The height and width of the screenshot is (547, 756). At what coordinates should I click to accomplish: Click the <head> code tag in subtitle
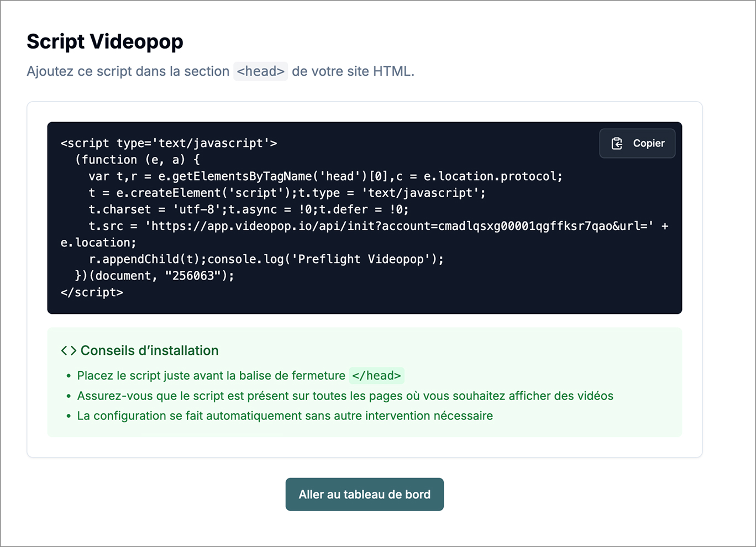pyautogui.click(x=260, y=71)
